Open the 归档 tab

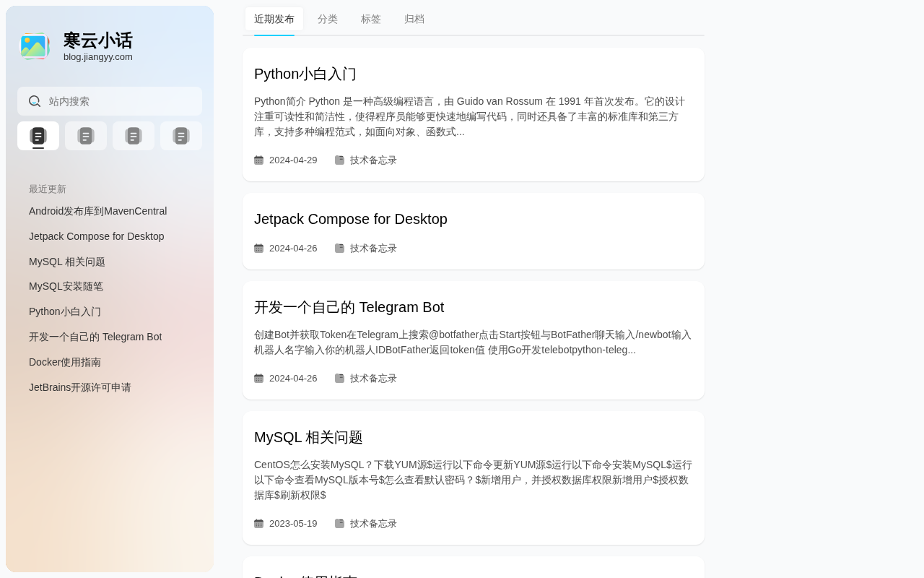click(414, 19)
